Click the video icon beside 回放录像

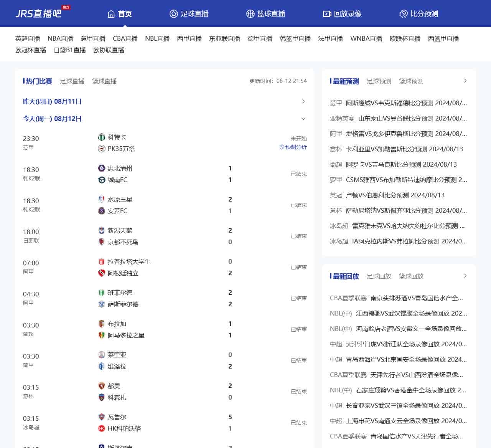327,14
